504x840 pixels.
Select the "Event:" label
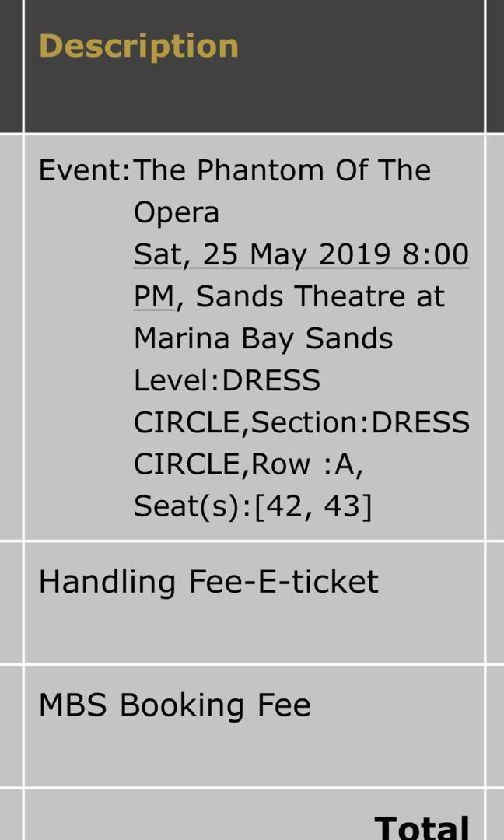(x=84, y=171)
